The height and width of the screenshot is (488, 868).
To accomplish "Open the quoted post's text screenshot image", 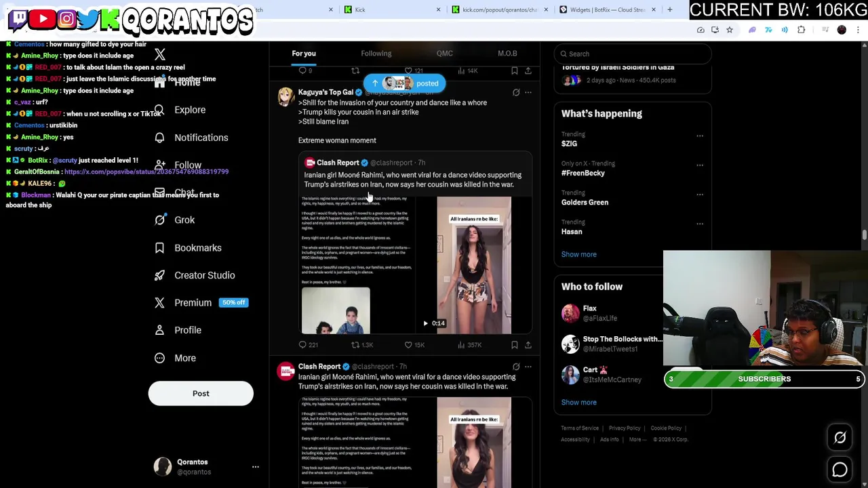I will [357, 265].
